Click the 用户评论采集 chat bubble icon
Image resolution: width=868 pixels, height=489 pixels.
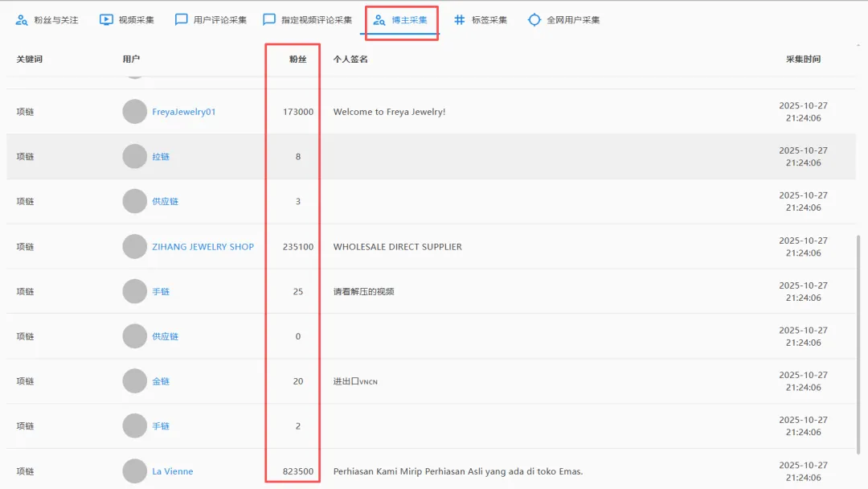181,19
